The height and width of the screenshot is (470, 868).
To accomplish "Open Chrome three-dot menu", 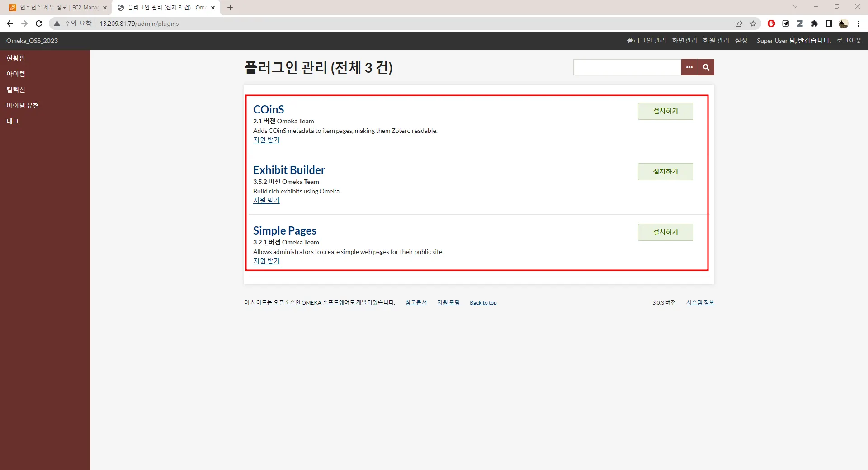I will (858, 23).
